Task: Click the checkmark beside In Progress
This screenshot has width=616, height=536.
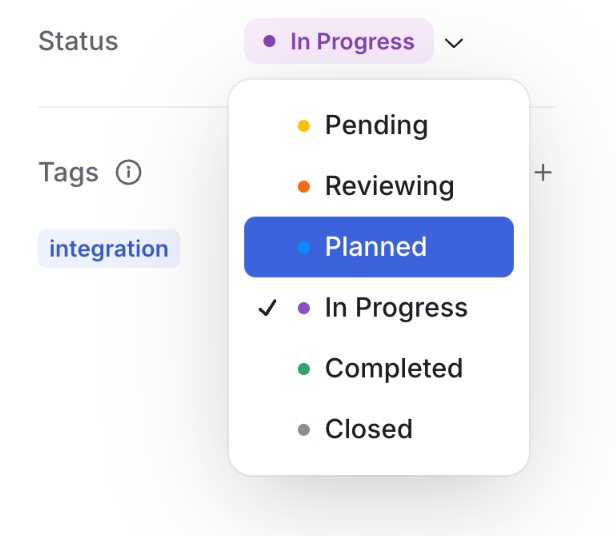Action: (x=267, y=308)
